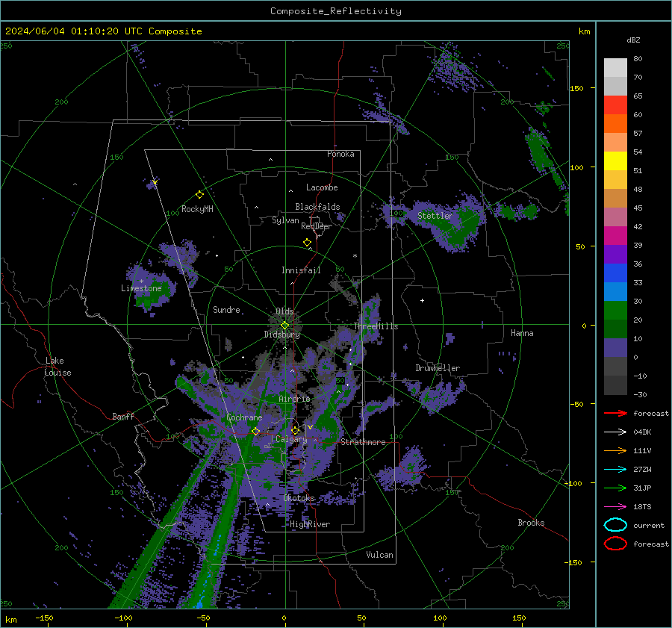Select the cyan current ellipse icon
This screenshot has height=628, width=672.
[x=615, y=525]
